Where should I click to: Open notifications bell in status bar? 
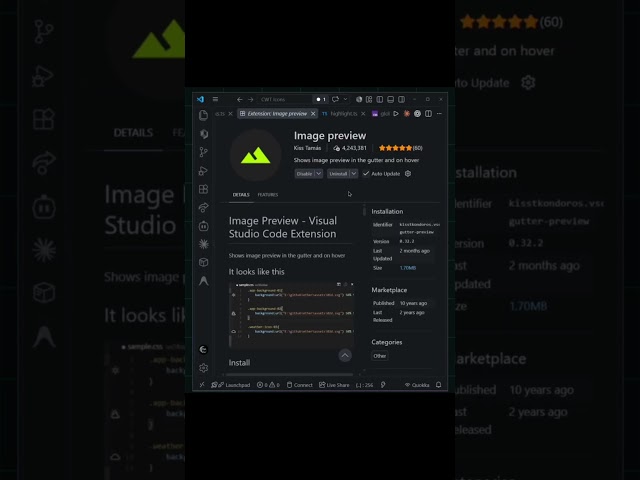(438, 385)
